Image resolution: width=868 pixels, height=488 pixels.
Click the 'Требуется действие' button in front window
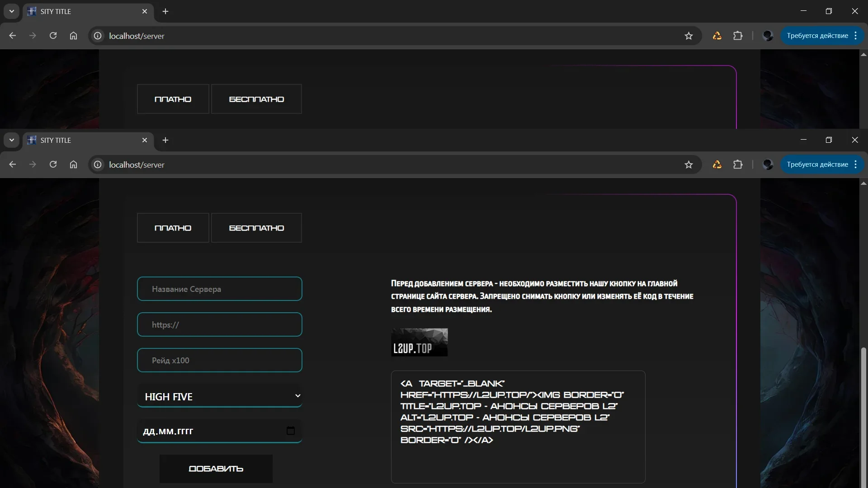[x=817, y=164]
